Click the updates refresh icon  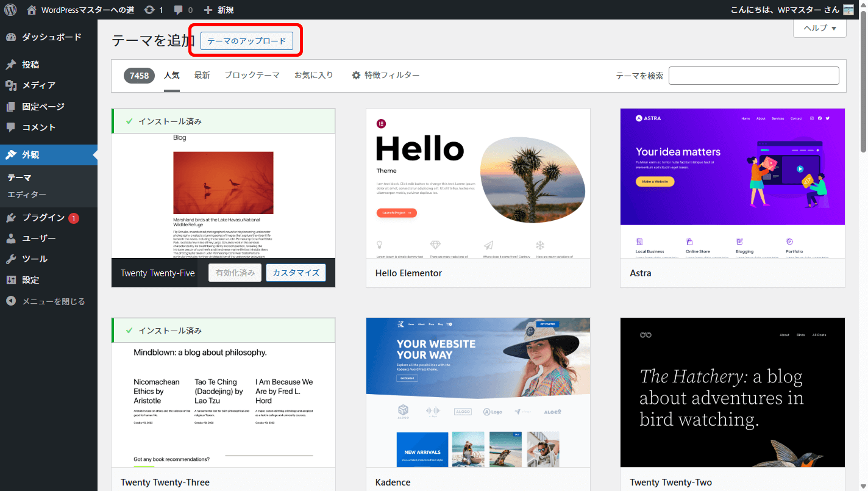coord(149,10)
